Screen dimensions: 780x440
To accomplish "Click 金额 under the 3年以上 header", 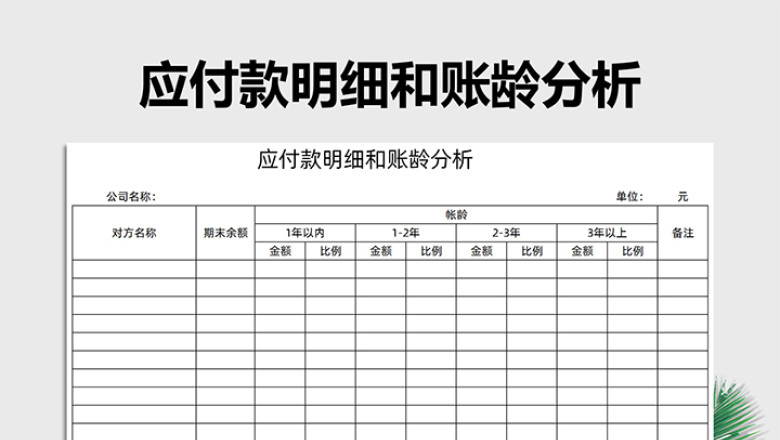I will point(582,251).
